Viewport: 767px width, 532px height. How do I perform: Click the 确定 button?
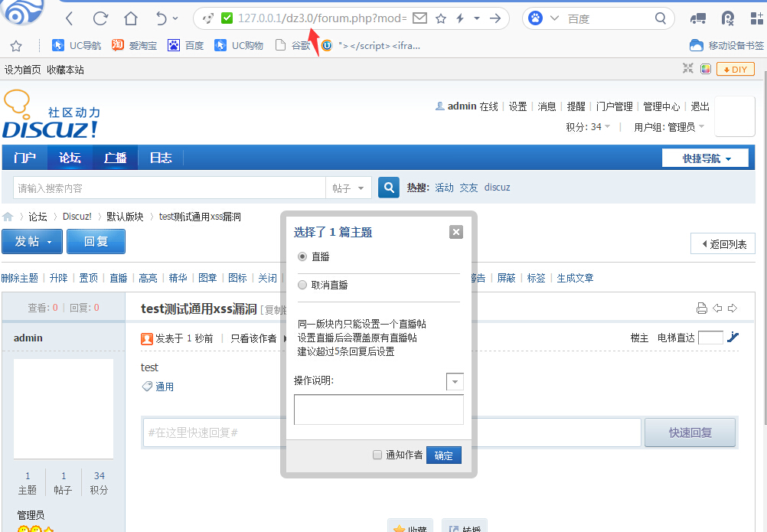tap(444, 455)
